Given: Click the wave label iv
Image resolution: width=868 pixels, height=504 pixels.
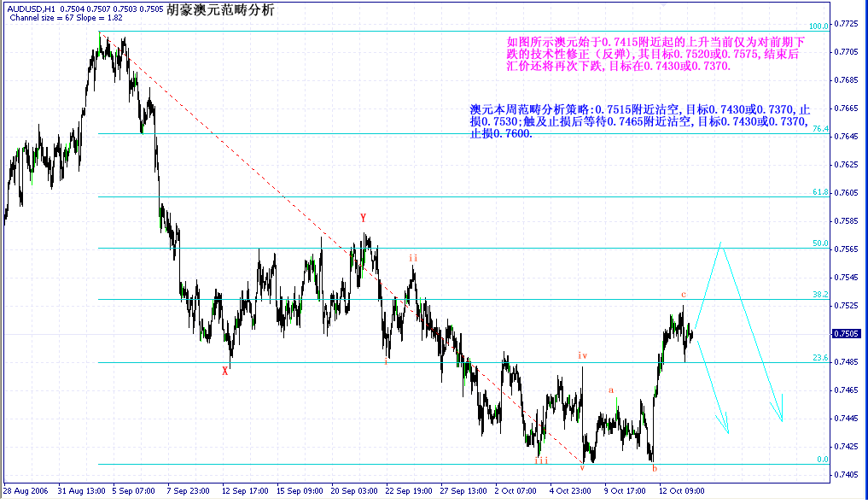Looking at the screenshot, I should point(582,355).
